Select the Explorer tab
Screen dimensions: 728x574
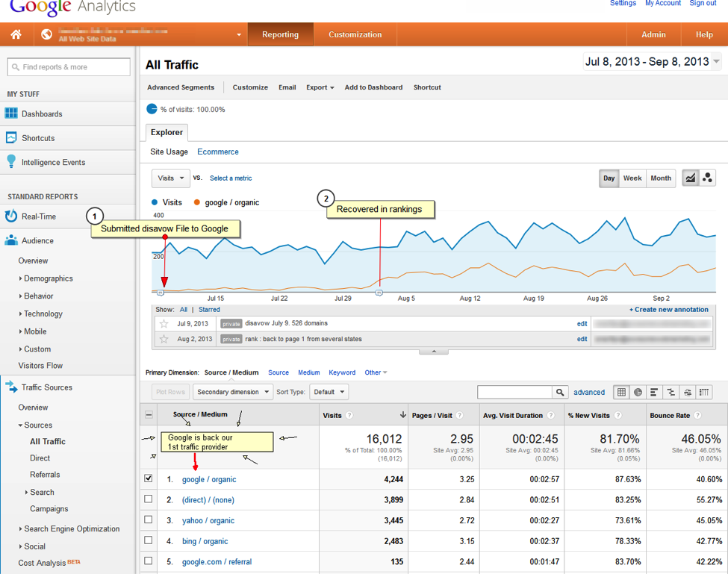tap(167, 132)
